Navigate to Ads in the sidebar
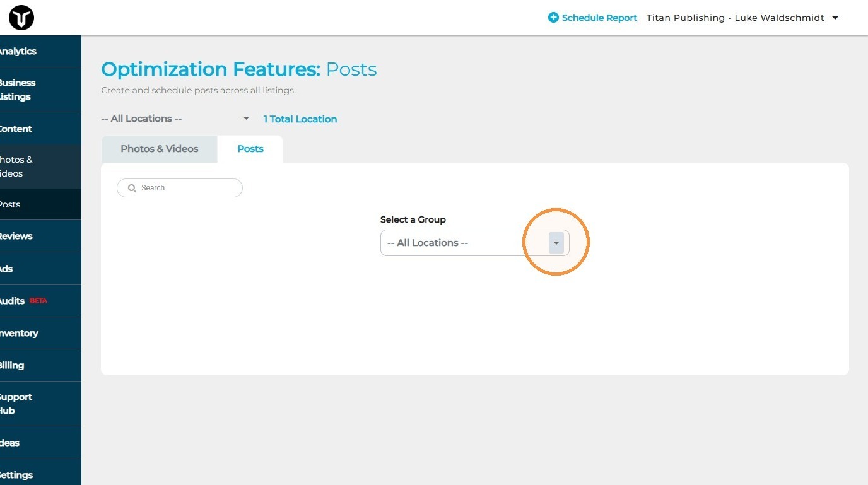Screen dimensions: 868x485 [40, 269]
